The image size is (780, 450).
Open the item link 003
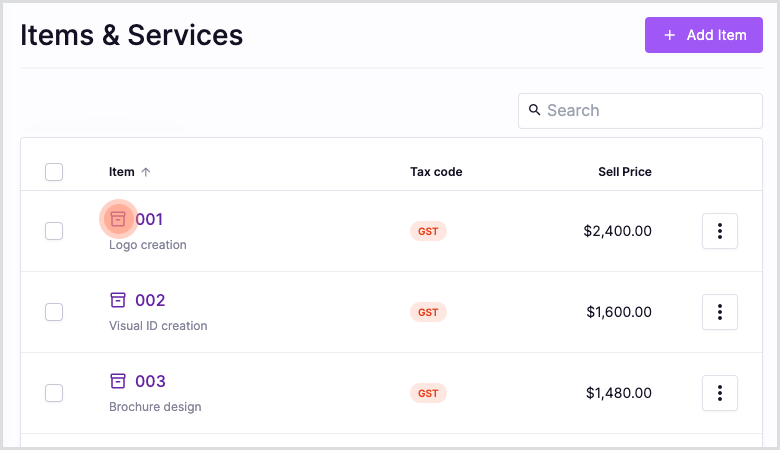tap(150, 381)
